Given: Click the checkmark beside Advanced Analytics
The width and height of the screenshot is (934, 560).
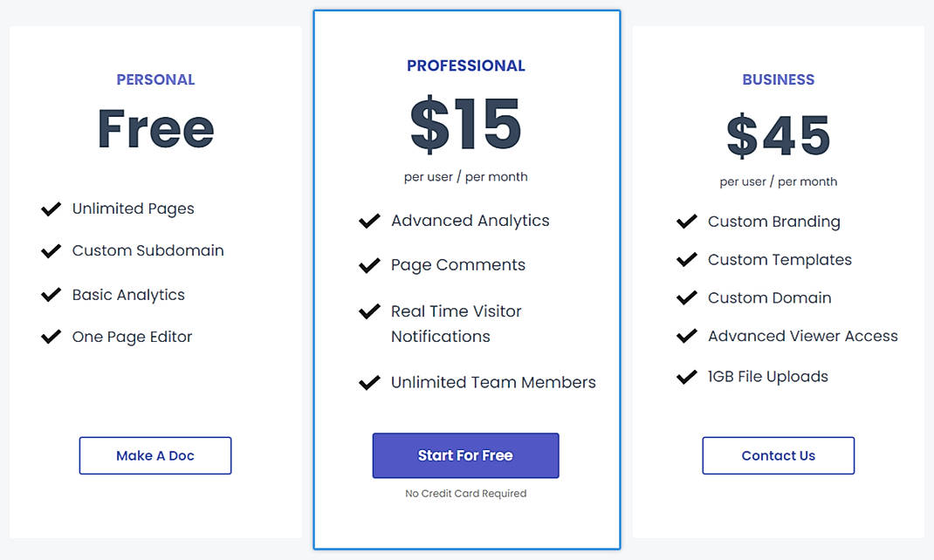Looking at the screenshot, I should (369, 221).
